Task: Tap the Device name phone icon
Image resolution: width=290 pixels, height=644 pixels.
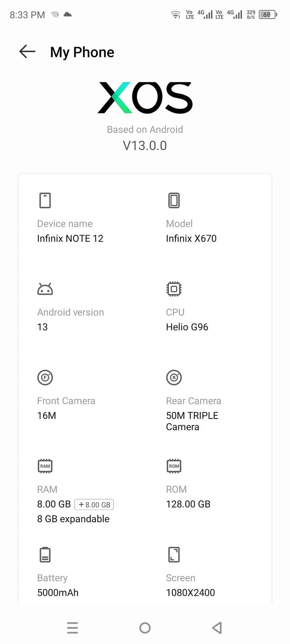Action: [45, 200]
